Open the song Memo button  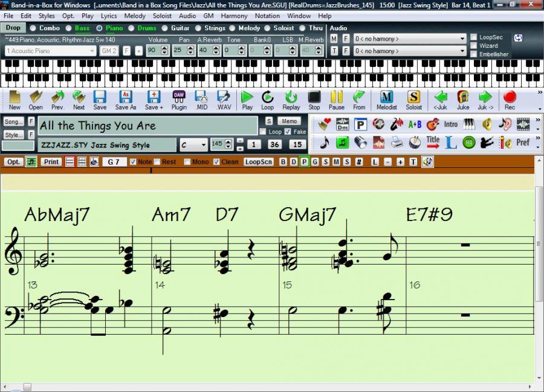(289, 121)
